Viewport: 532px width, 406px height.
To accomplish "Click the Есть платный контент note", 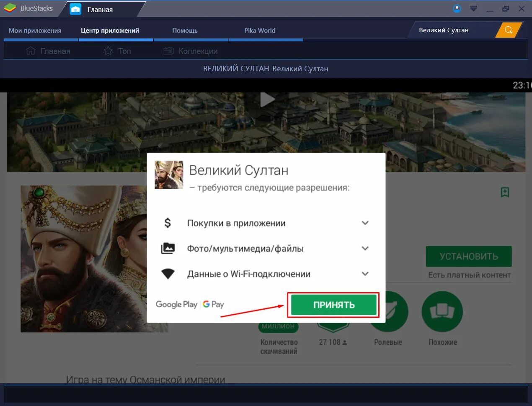I will click(469, 275).
